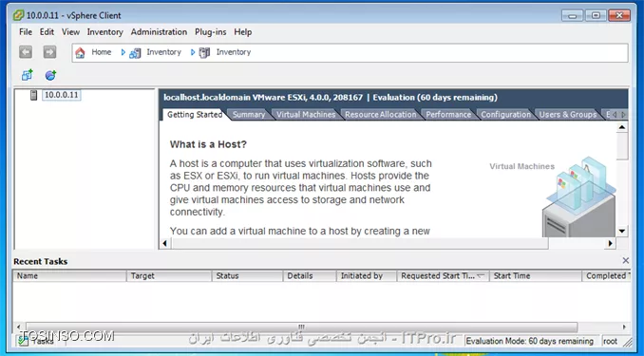This screenshot has width=644, height=356.
Task: Open the Edit menu
Action: tap(47, 32)
